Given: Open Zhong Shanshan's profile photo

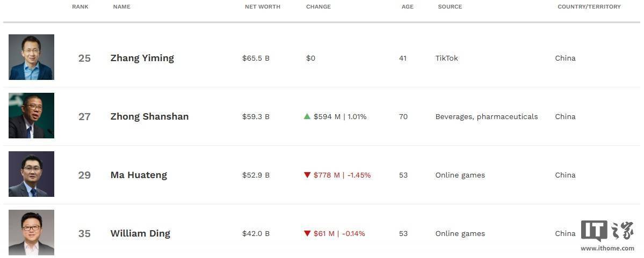Looking at the screenshot, I should point(31,116).
